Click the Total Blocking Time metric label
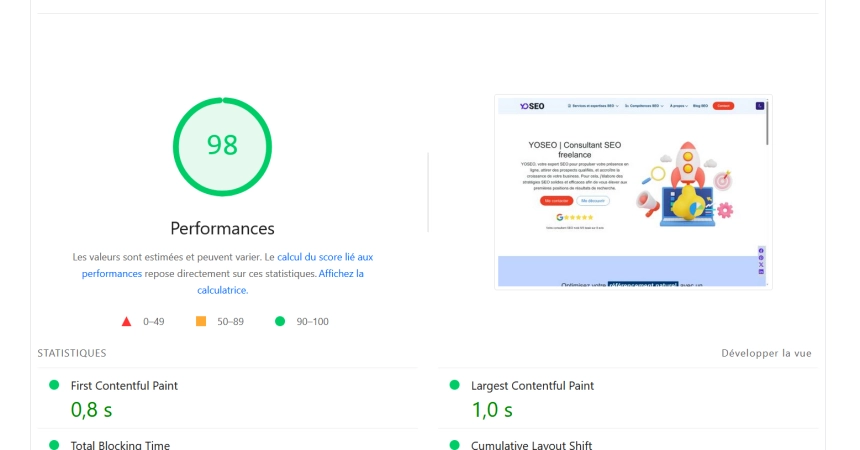 [x=120, y=445]
